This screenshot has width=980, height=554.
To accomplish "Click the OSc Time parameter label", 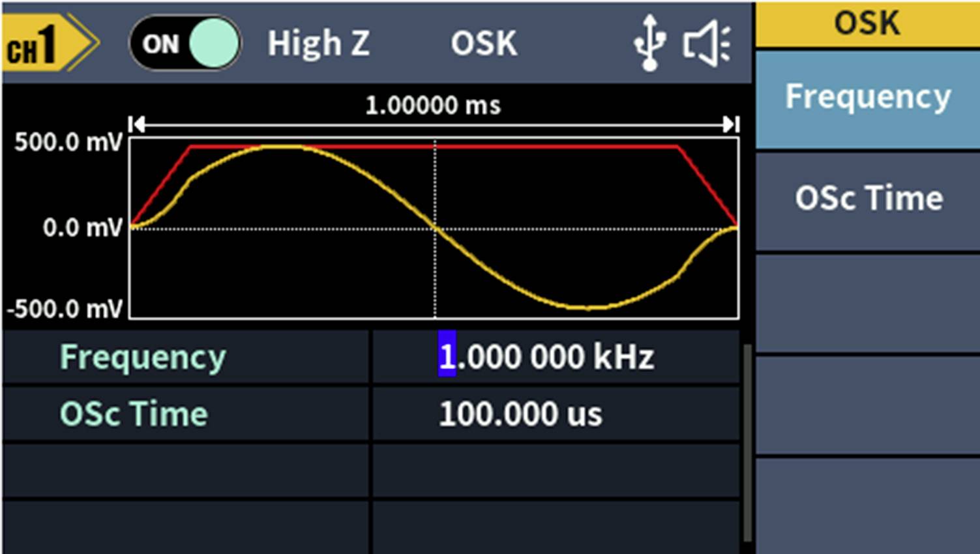I will [x=132, y=413].
